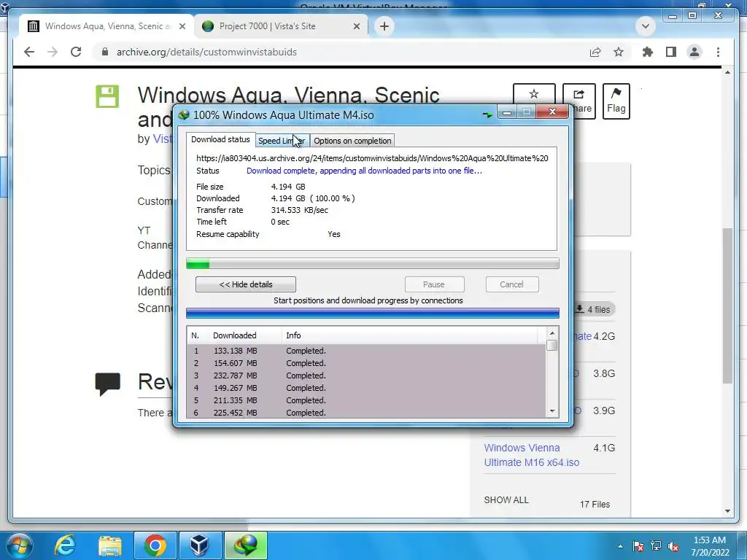Switch to Windows Aqua, Vienna, Scenic tab

click(107, 26)
